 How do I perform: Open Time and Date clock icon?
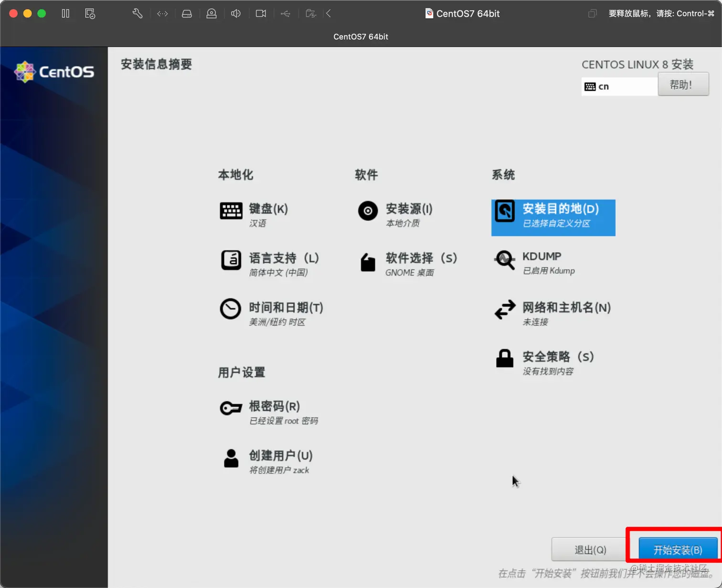coord(230,309)
